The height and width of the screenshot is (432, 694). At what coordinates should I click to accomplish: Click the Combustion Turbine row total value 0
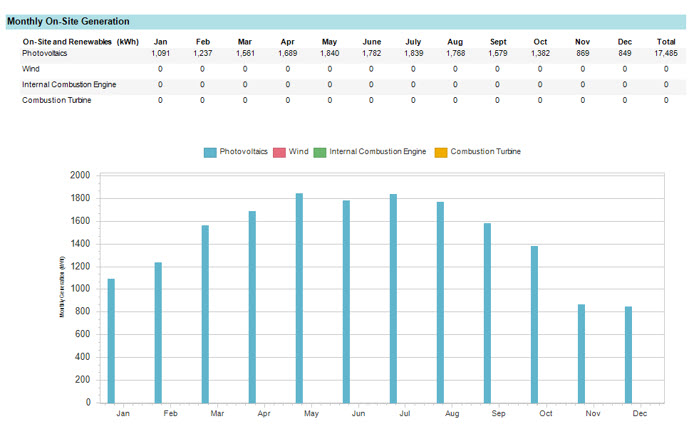pyautogui.click(x=666, y=100)
